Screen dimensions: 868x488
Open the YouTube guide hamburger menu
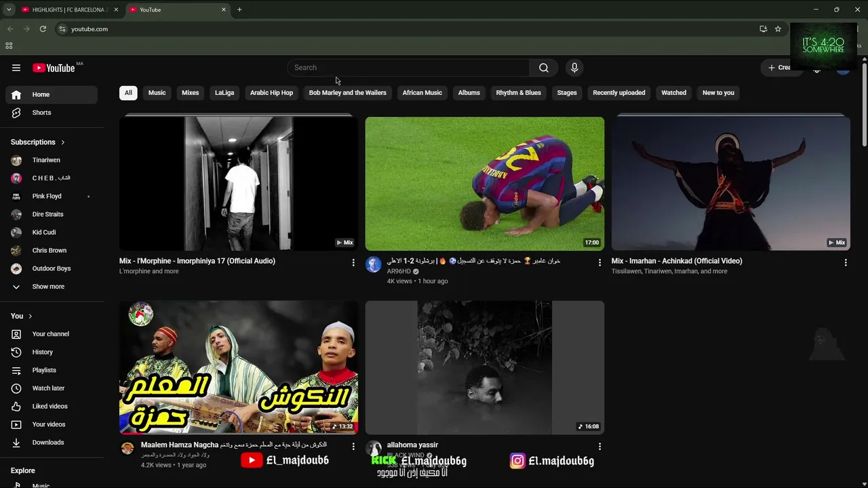point(16,68)
